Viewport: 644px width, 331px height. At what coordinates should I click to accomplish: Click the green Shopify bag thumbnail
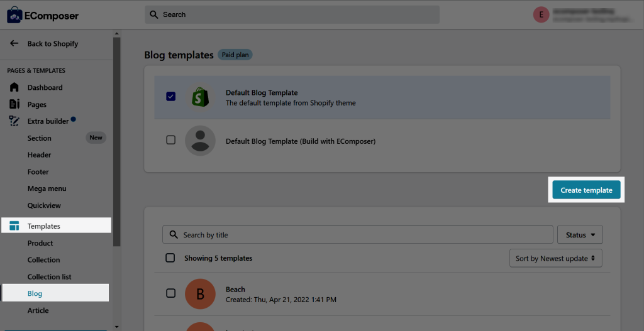coord(201,97)
